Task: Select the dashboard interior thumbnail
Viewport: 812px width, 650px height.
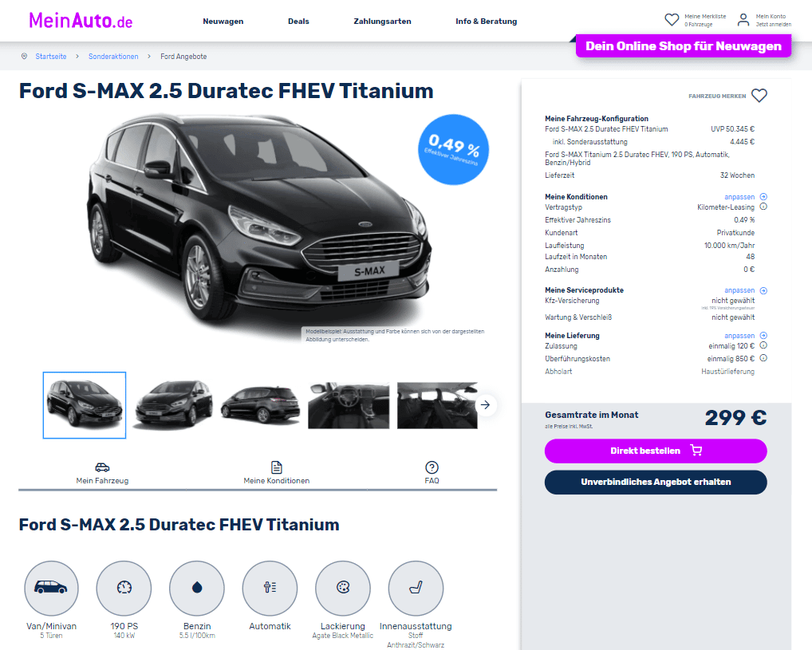Action: [x=349, y=405]
